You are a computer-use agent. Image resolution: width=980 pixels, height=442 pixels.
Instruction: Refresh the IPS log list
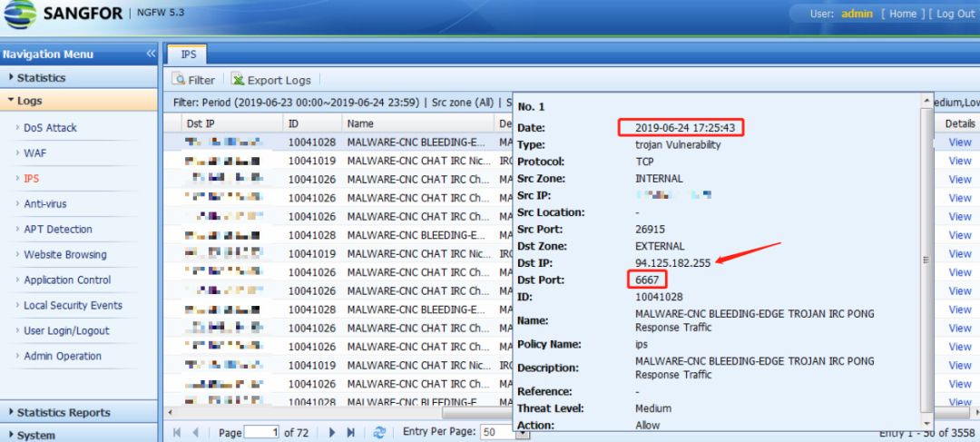pos(379,432)
